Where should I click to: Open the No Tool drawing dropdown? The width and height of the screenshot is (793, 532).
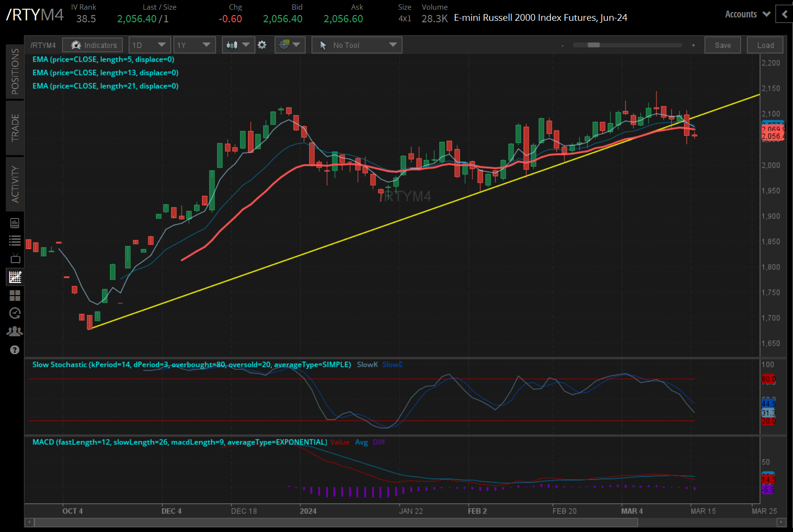(357, 45)
